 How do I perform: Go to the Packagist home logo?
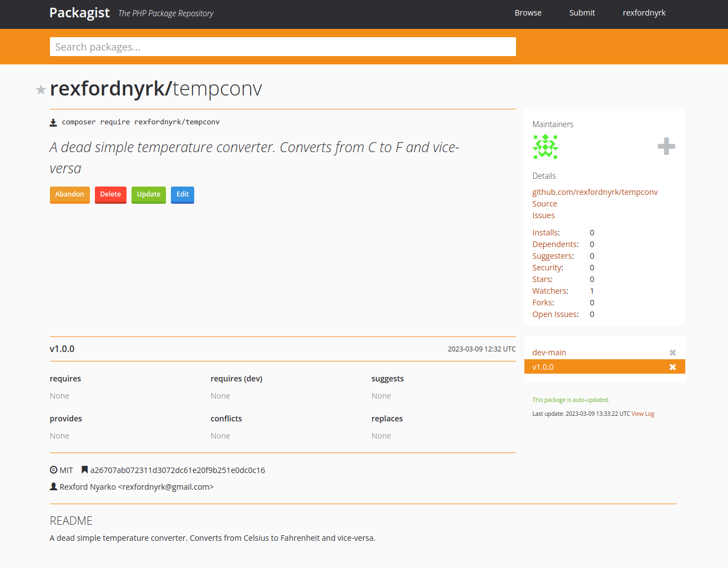coord(79,13)
